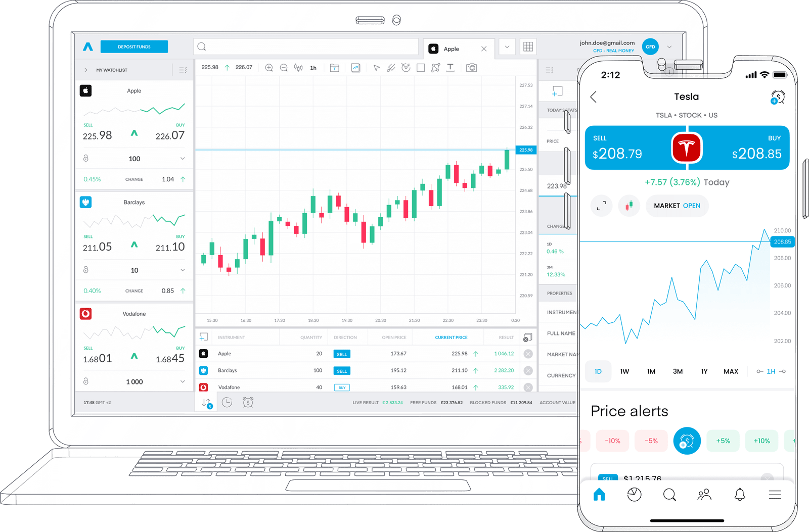This screenshot has width=809, height=532.
Task: Open Apple quantity dropdown showing 100
Action: point(183,159)
